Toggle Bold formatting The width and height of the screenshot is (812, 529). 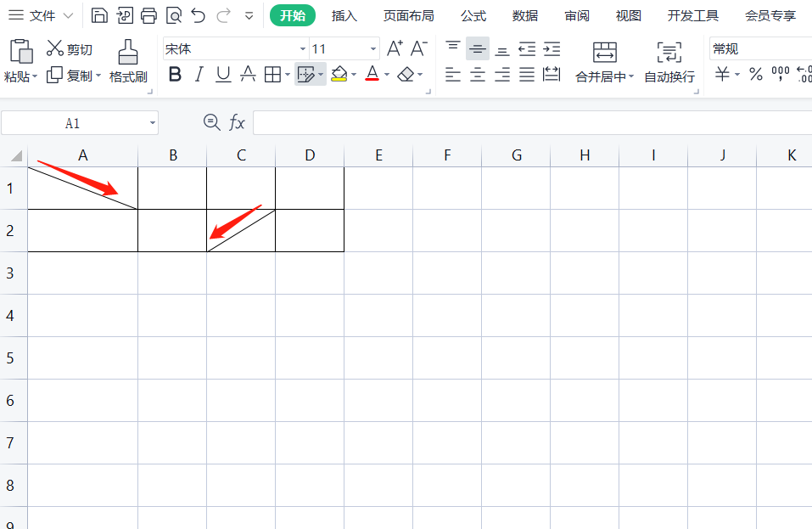click(175, 75)
